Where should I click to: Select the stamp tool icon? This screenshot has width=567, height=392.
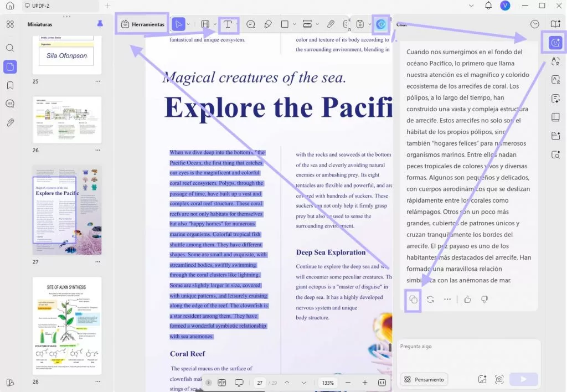click(360, 24)
